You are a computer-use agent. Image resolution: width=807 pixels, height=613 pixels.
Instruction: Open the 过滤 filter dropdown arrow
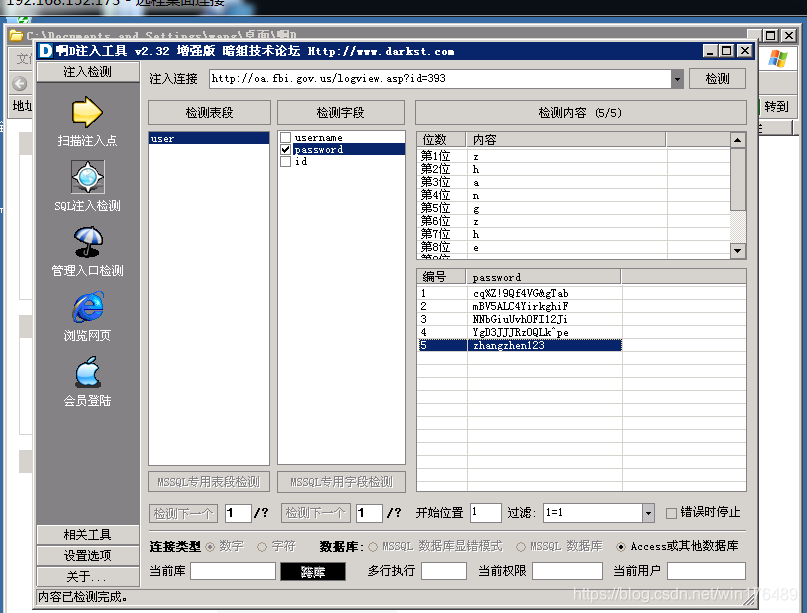point(648,513)
